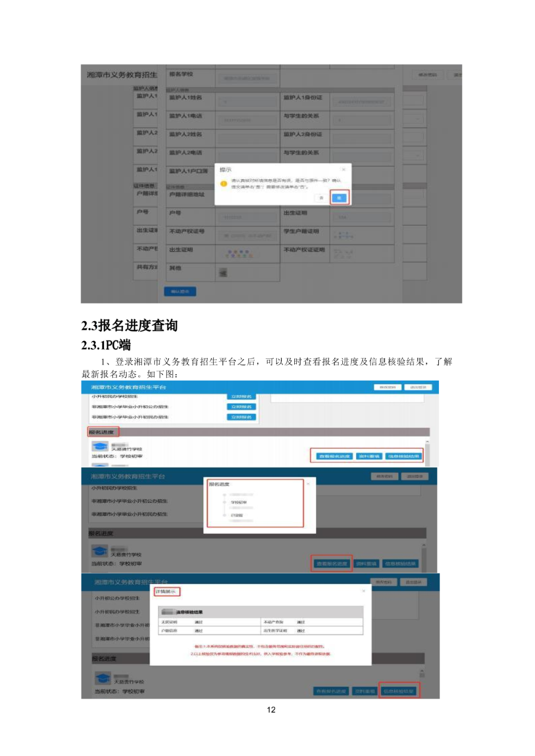Click the 详情展示 popup title
535x756 pixels.
(166, 592)
